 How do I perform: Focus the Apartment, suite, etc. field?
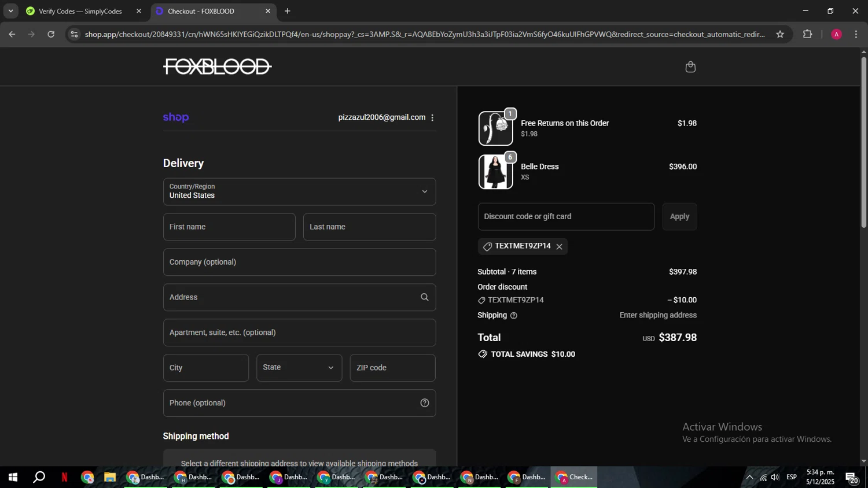pos(299,332)
